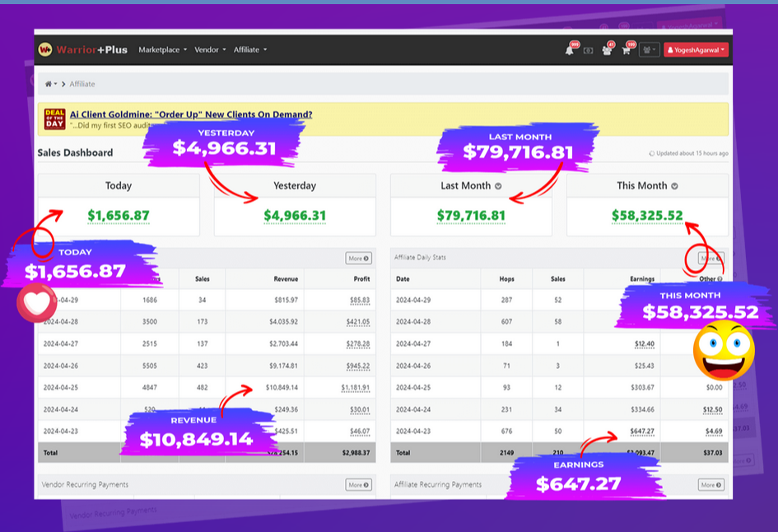Click the money bill icon in header

coord(588,50)
